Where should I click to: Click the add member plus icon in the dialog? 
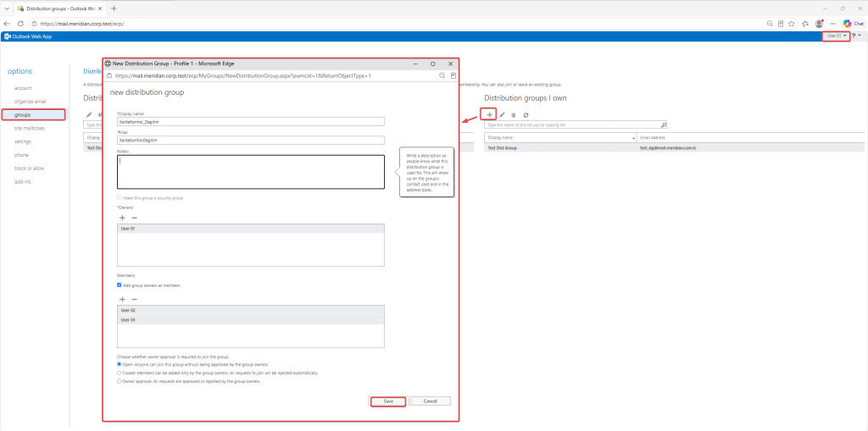point(122,299)
